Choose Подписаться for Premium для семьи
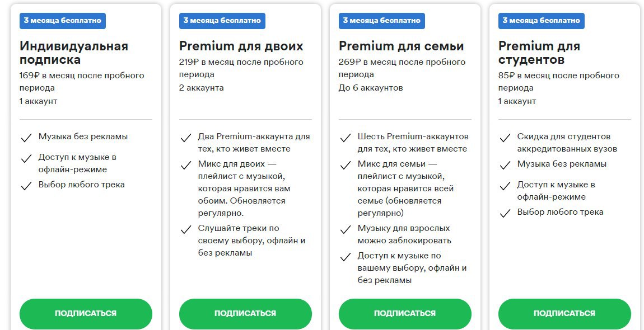Image resolution: width=644 pixels, height=330 pixels. [405, 314]
